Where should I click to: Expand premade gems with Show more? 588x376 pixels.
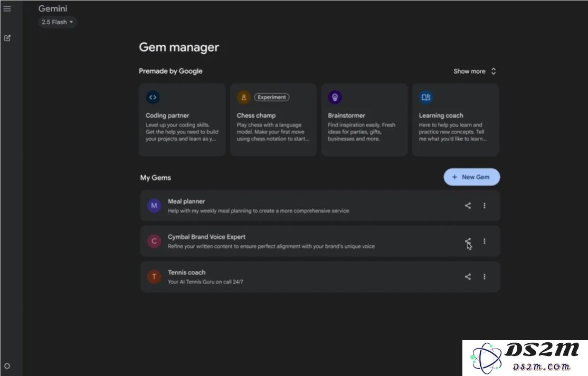(475, 71)
